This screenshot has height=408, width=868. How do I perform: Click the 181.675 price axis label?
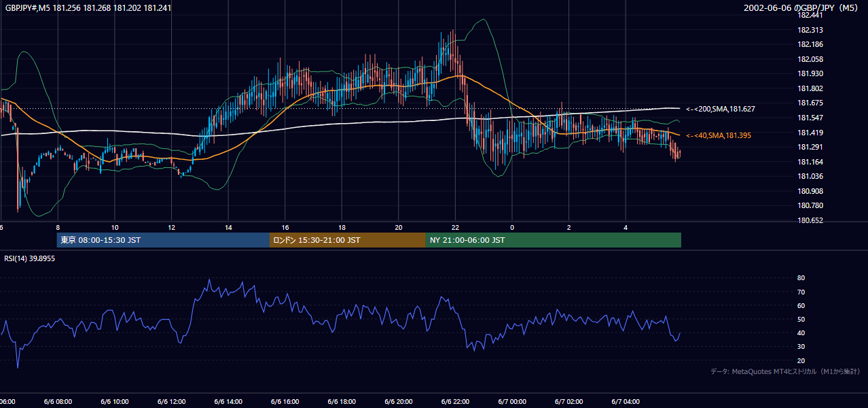pyautogui.click(x=810, y=103)
